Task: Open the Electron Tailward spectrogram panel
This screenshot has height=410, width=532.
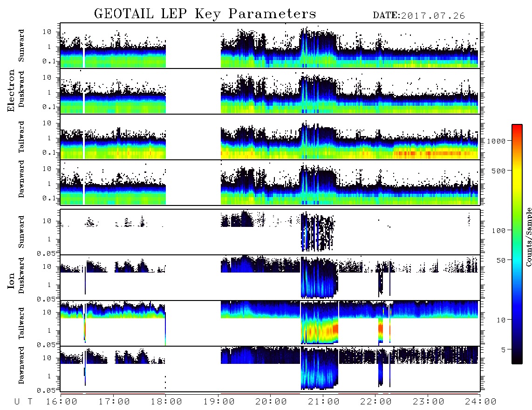Action: tap(270, 137)
